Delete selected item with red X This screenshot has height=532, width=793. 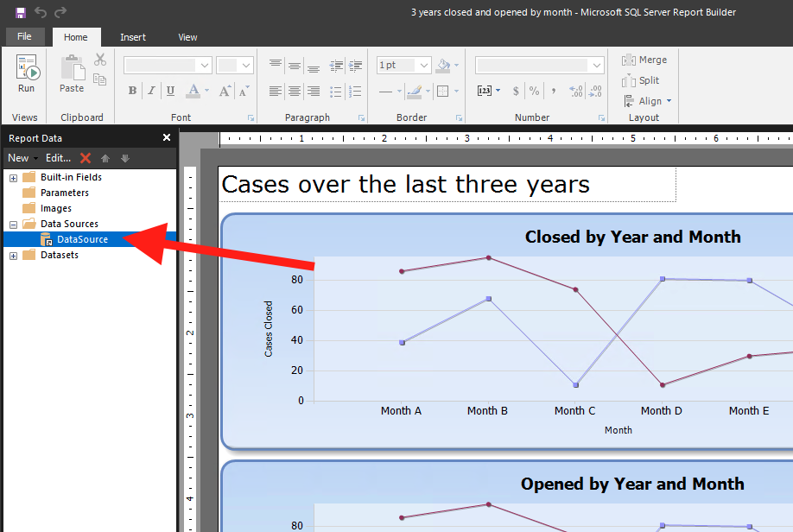tap(86, 158)
